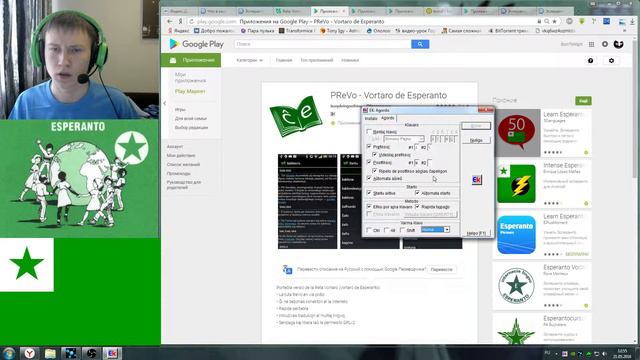Click the Ek logo in dialog
The image size is (640, 360).
[x=476, y=180]
